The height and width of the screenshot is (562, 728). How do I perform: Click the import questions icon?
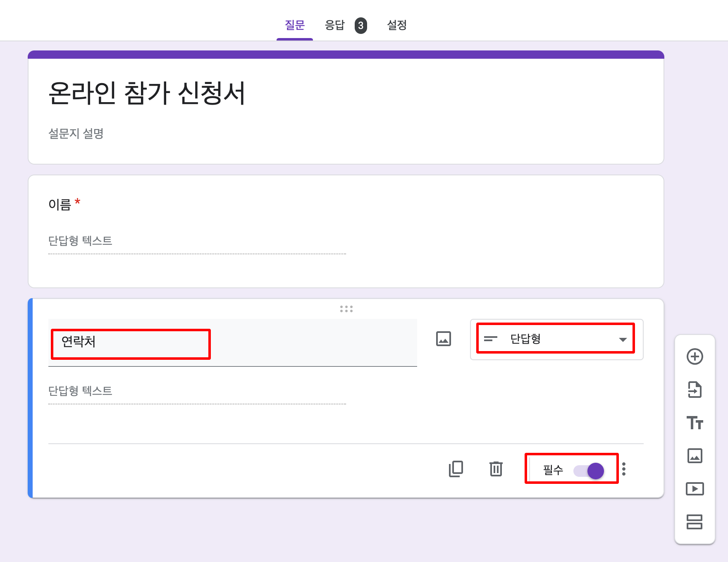695,390
